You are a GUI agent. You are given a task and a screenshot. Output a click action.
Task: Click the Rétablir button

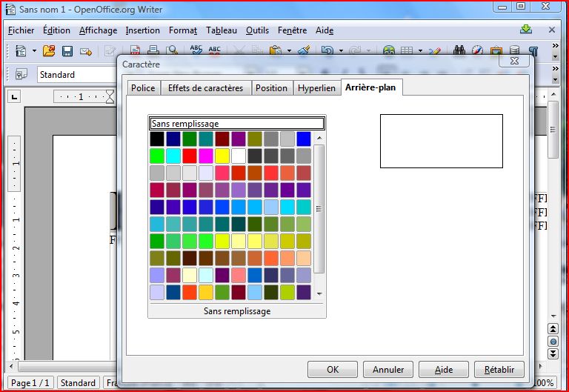click(x=499, y=370)
